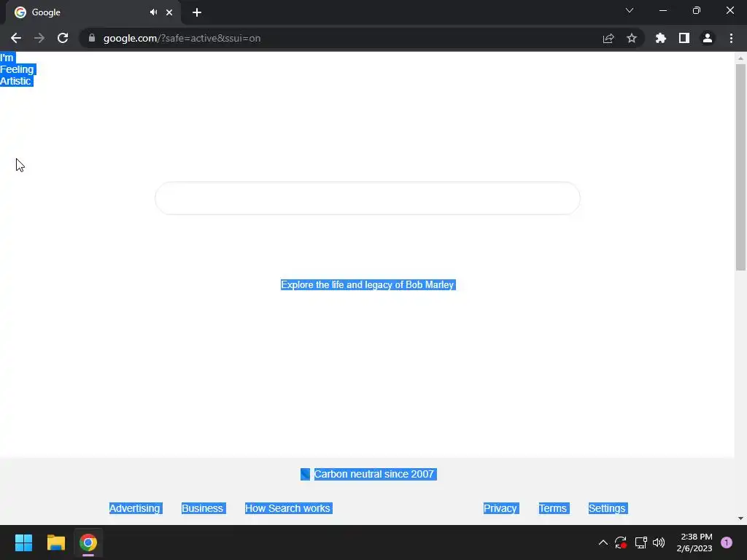This screenshot has width=747, height=560.
Task: Open File Explorer from the taskbar
Action: [x=55, y=542]
